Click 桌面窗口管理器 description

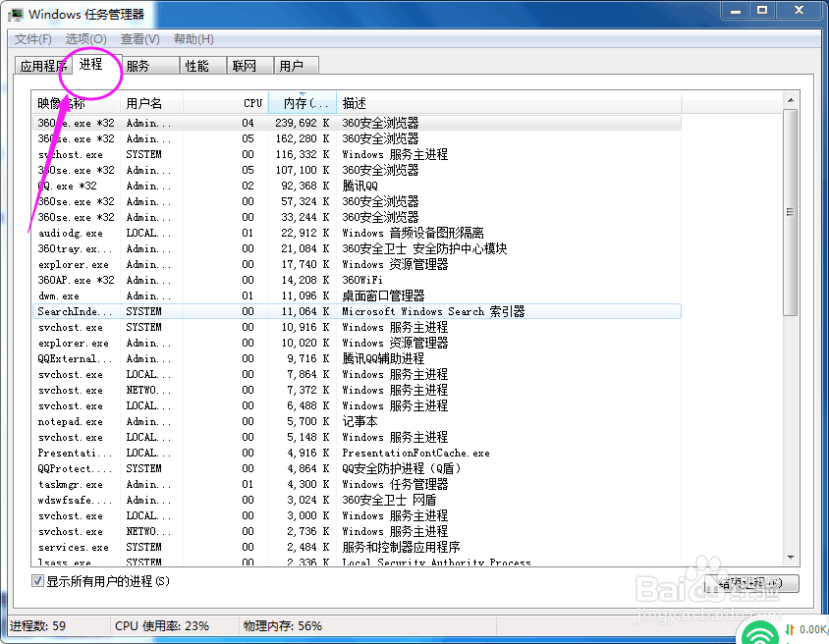pos(383,295)
